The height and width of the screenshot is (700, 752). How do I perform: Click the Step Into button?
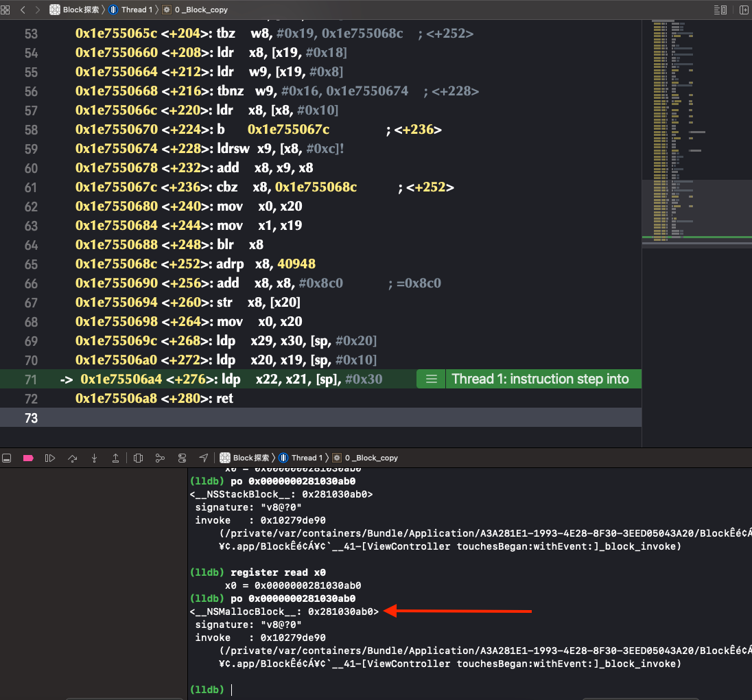click(95, 458)
